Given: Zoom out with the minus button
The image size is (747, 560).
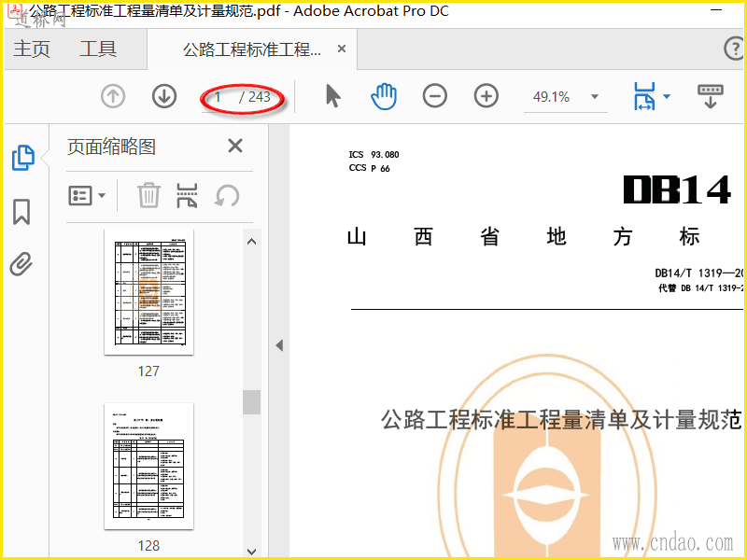Looking at the screenshot, I should (435, 96).
